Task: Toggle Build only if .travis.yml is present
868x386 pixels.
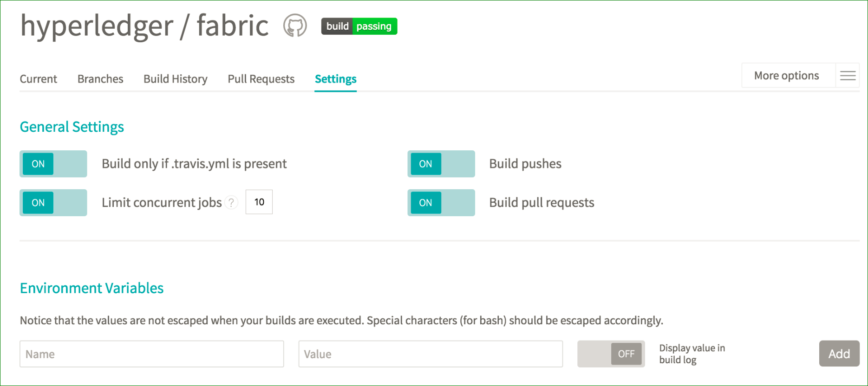Action: pyautogui.click(x=53, y=164)
